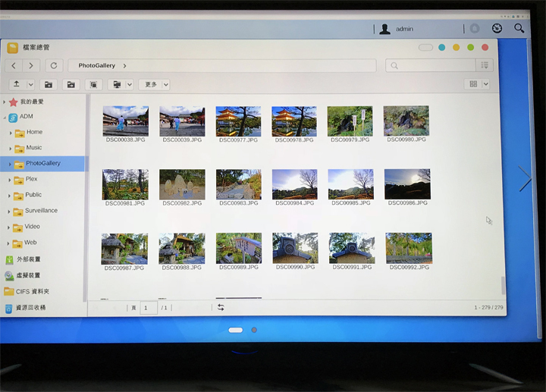Open 資源回收桶 recycle bin
546x392 pixels.
tap(30, 307)
